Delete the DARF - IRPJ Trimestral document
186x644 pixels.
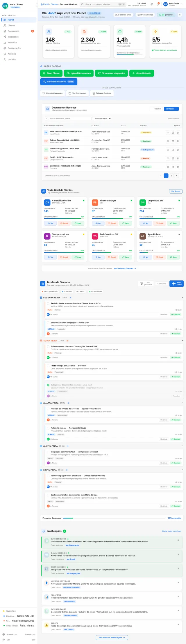[178, 158]
